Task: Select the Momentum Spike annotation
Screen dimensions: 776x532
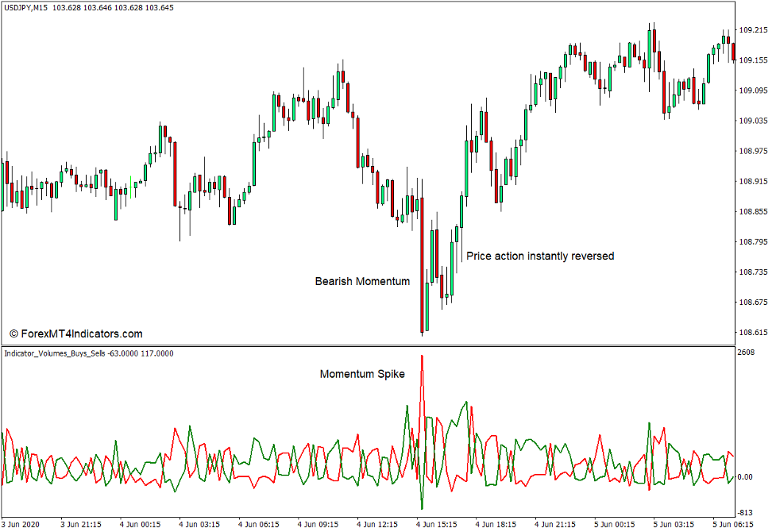Action: pyautogui.click(x=362, y=374)
